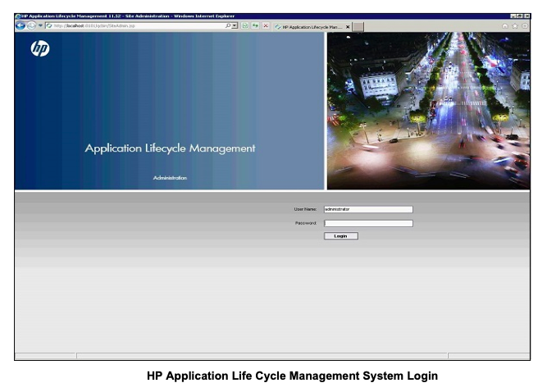Click the browser Forward arrow button
The image size is (547, 392).
click(x=31, y=25)
